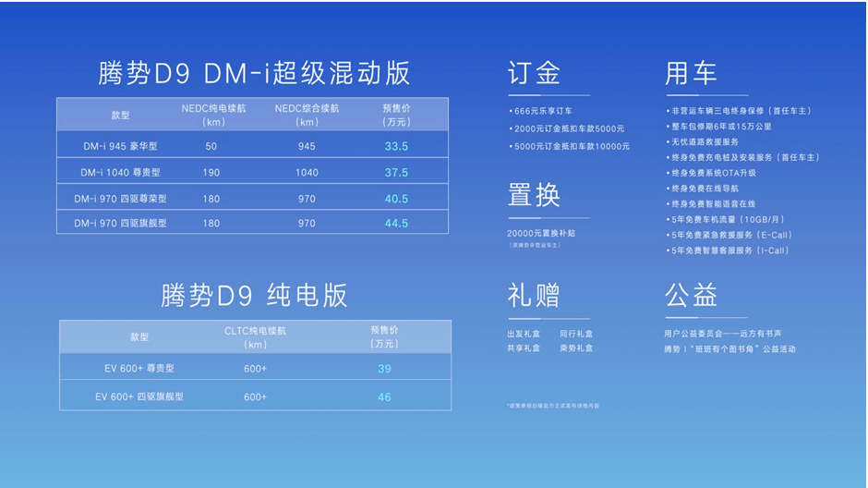868x488 pixels.
Task: Click the "订金" section heading
Action: pyautogui.click(x=534, y=73)
